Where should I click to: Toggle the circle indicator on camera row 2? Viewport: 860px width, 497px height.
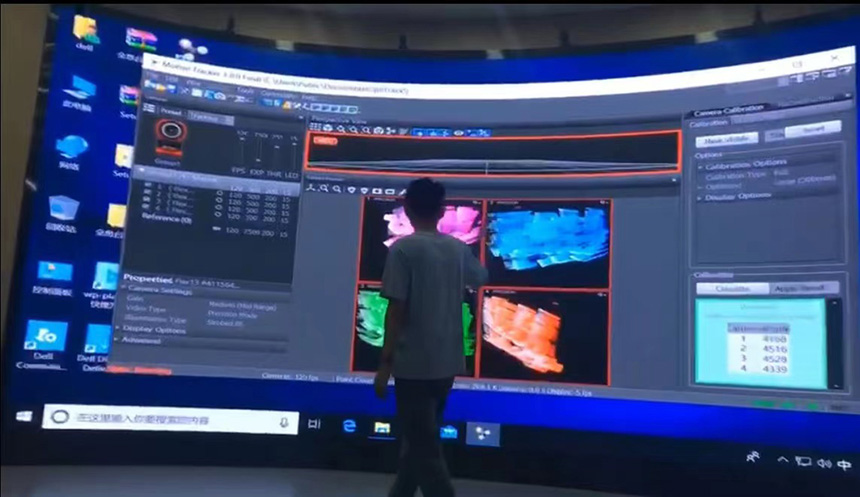(x=218, y=200)
